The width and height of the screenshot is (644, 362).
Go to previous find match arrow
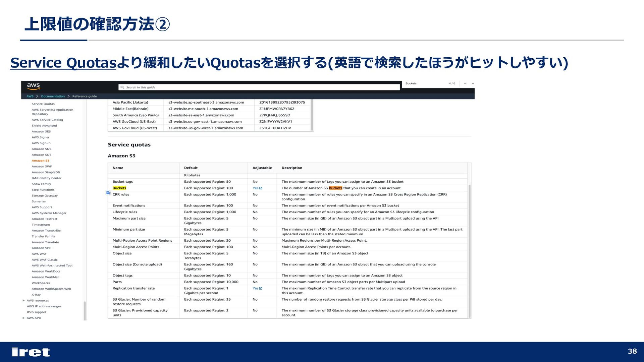pos(465,83)
